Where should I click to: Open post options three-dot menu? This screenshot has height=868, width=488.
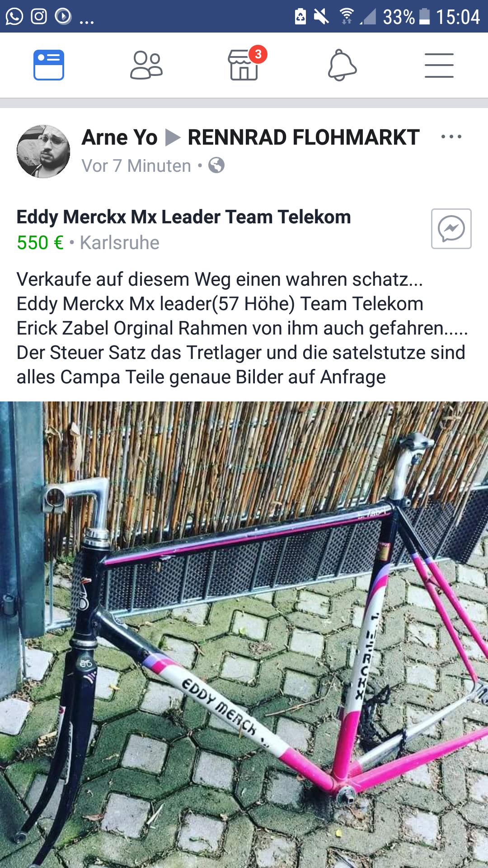point(451,137)
